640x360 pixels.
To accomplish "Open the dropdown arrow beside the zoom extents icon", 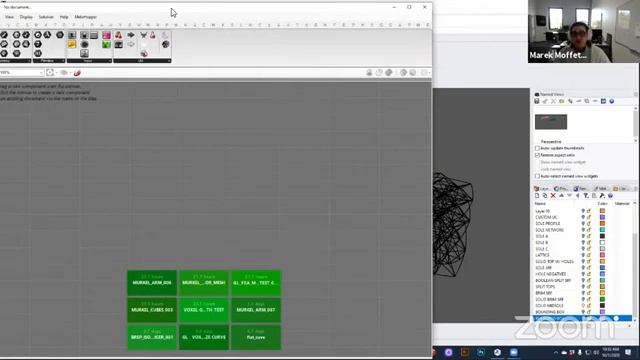I will 56,73.
